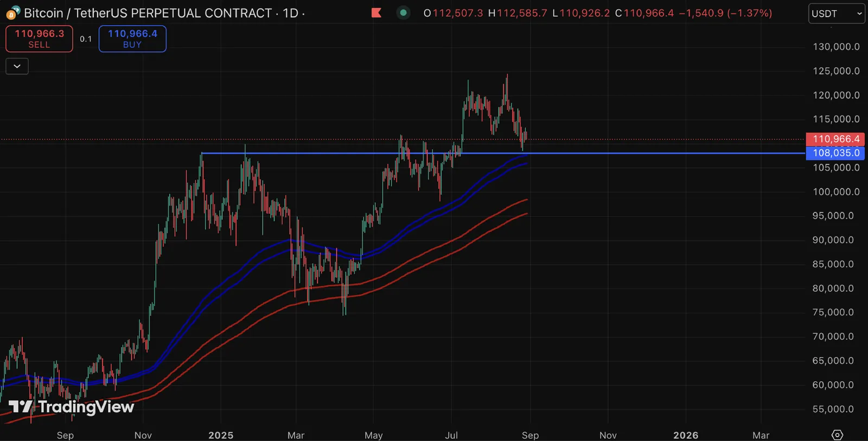Click the SELL 110,966.3 button

point(39,39)
